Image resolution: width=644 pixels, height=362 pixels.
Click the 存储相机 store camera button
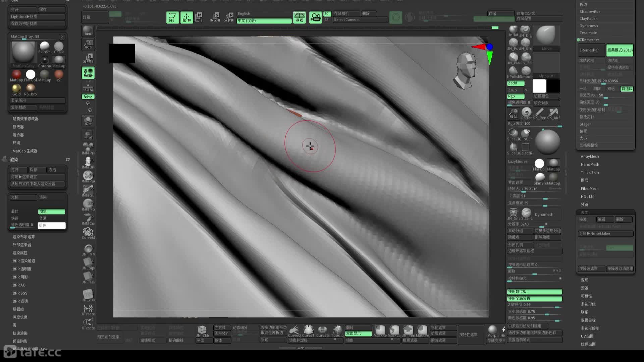pyautogui.click(x=346, y=13)
